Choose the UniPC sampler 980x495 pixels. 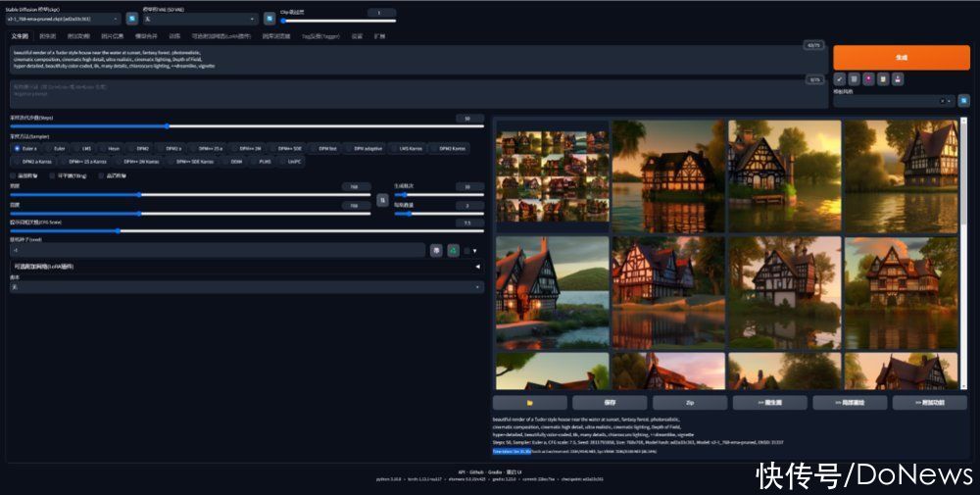(x=292, y=162)
